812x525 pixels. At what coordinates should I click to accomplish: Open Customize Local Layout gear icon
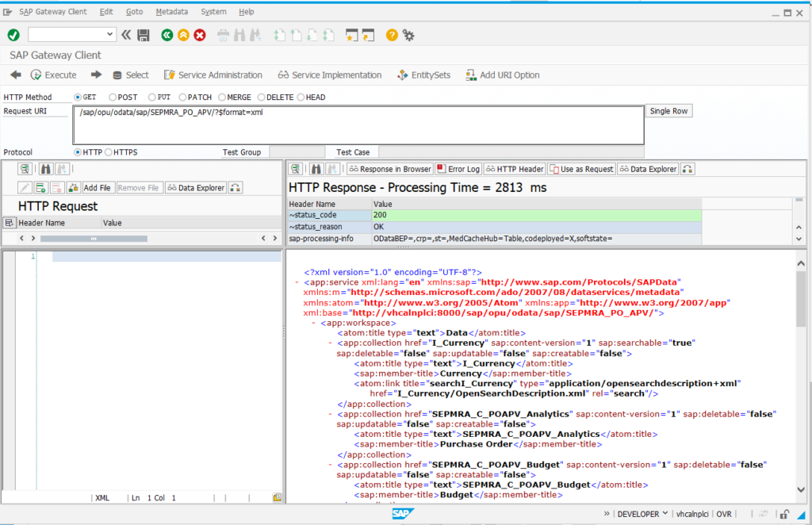[408, 35]
